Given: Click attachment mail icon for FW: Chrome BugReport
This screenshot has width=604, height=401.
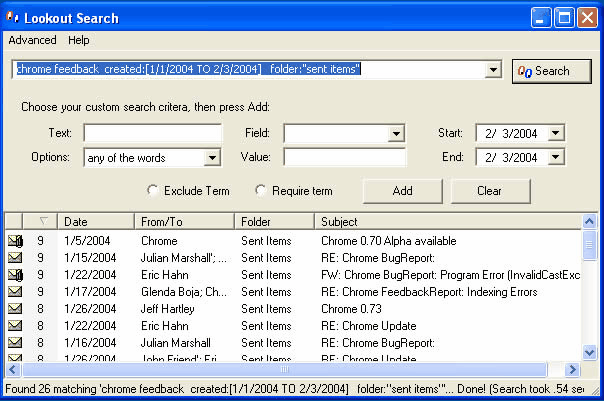Looking at the screenshot, I should point(15,275).
